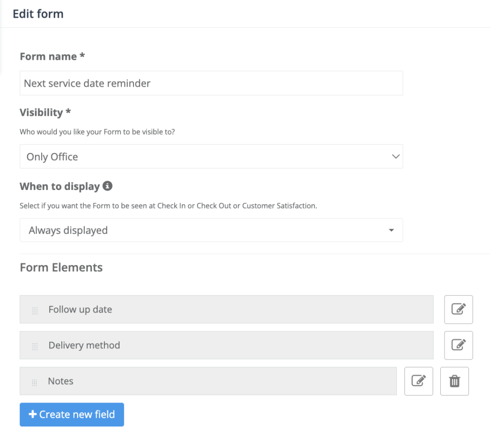Focus the Form name input field
The width and height of the screenshot is (490, 448).
(211, 83)
